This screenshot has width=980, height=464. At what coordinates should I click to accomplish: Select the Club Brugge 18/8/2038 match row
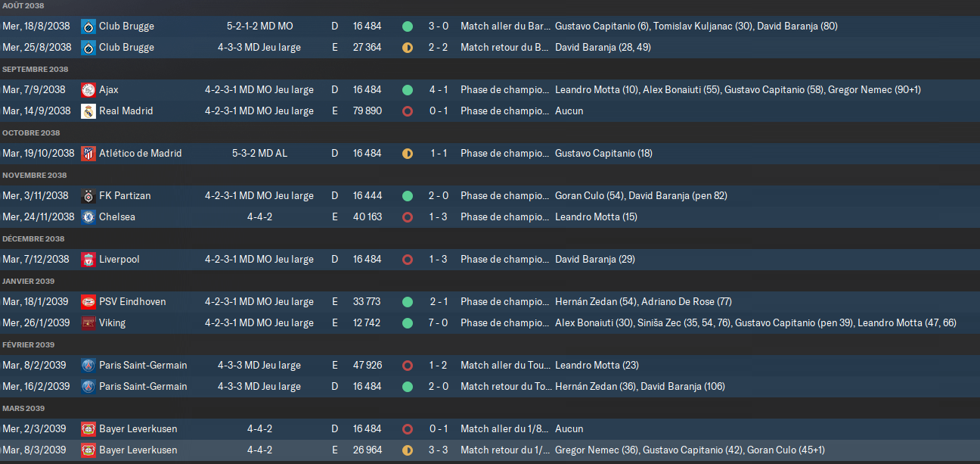tap(490, 26)
